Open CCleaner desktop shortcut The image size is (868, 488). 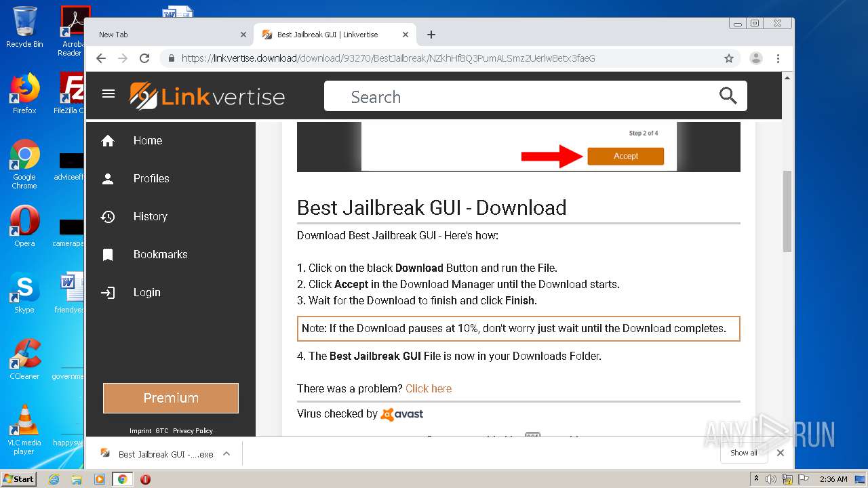coord(24,359)
